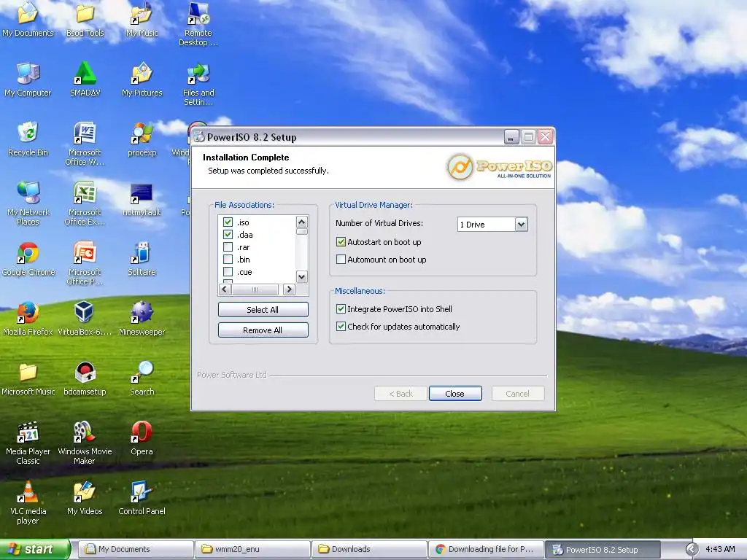
Task: Launch Google Chrome from desktop
Action: (28, 259)
